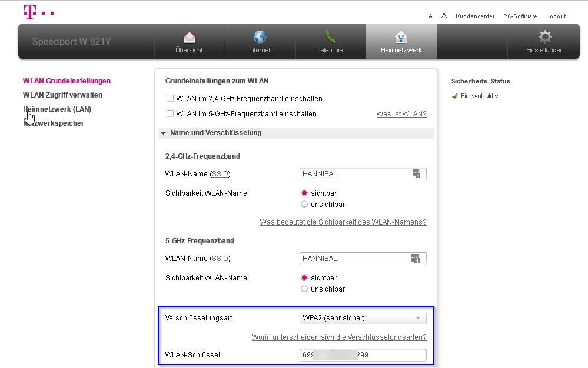Open Einstellungen via the gear icon

[x=544, y=37]
